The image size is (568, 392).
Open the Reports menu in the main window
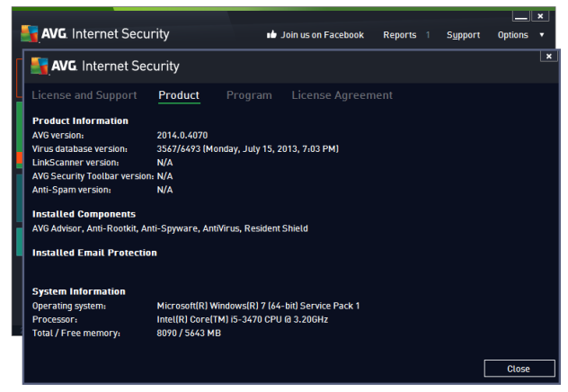[x=400, y=35]
